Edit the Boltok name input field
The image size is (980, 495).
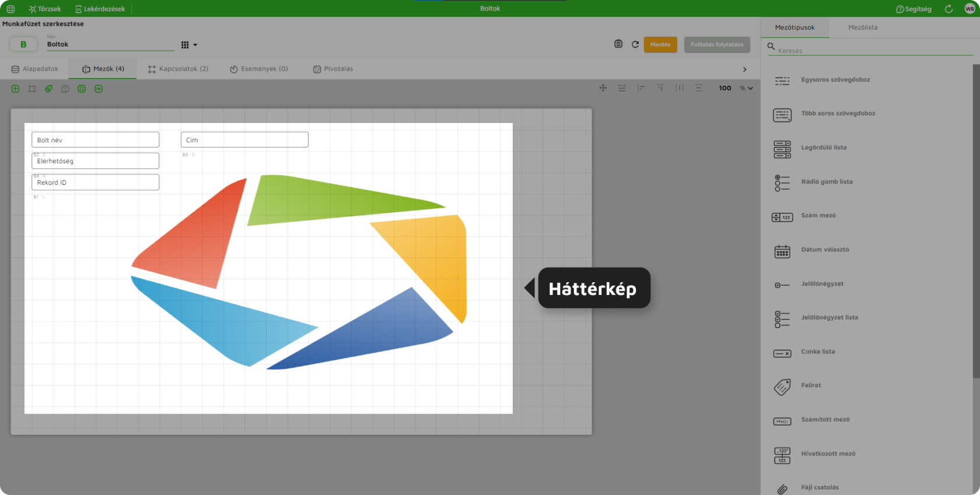point(110,44)
